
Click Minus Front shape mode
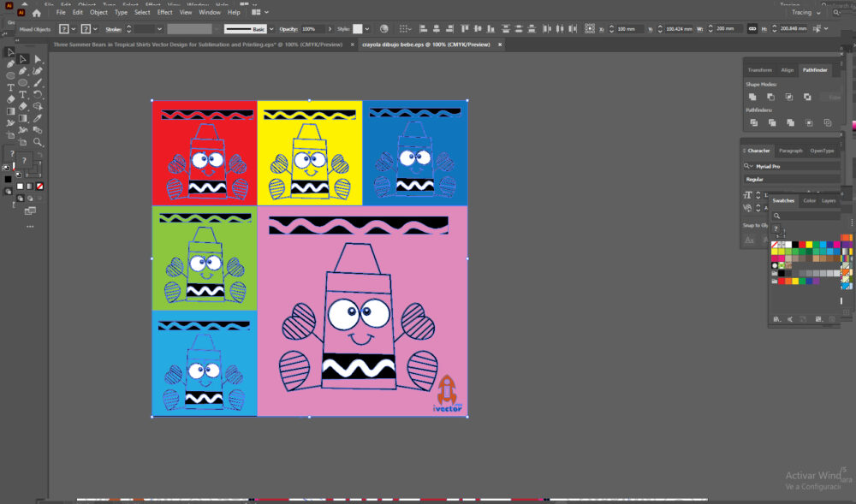(x=770, y=97)
